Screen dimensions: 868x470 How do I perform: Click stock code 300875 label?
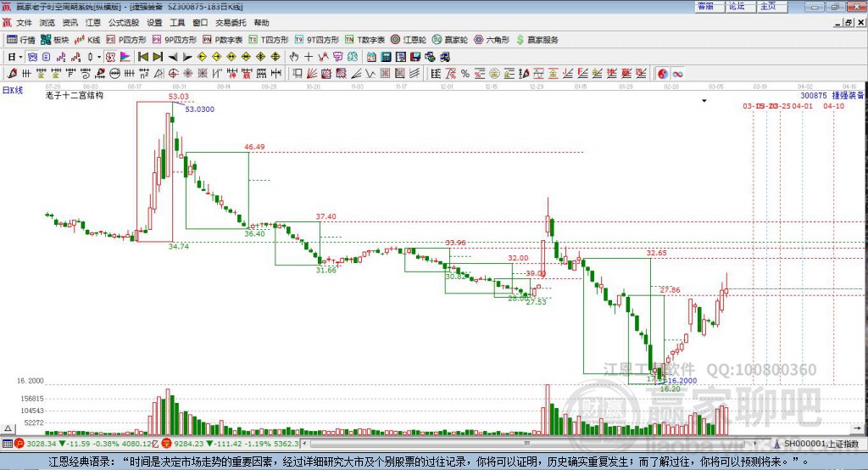(x=814, y=95)
